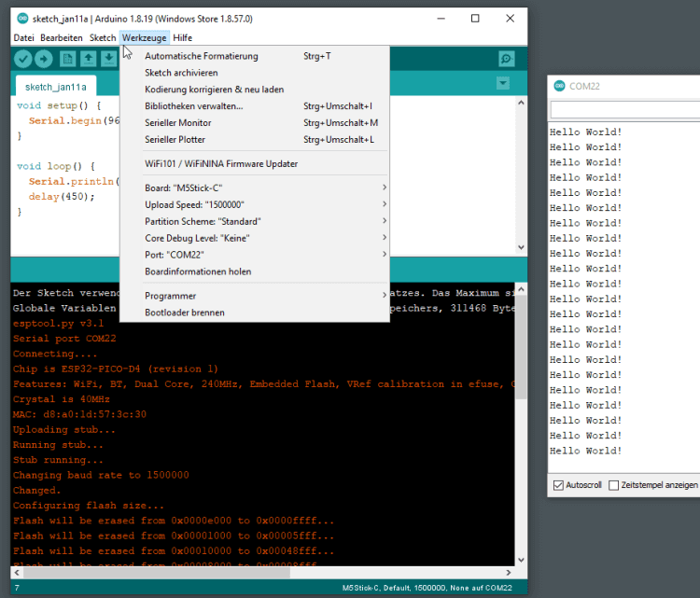This screenshot has height=598, width=700.
Task: Click the Save sketch down-arrow icon
Action: [x=109, y=59]
